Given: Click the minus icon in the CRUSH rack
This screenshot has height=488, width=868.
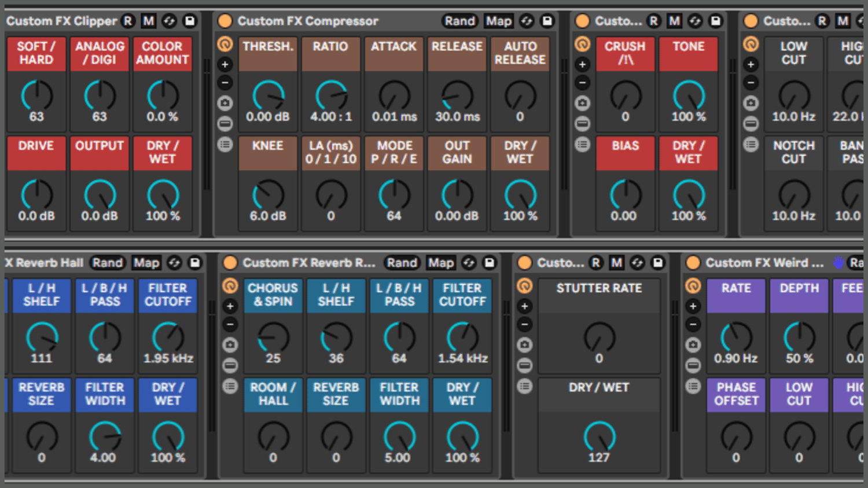Looking at the screenshot, I should pyautogui.click(x=583, y=83).
